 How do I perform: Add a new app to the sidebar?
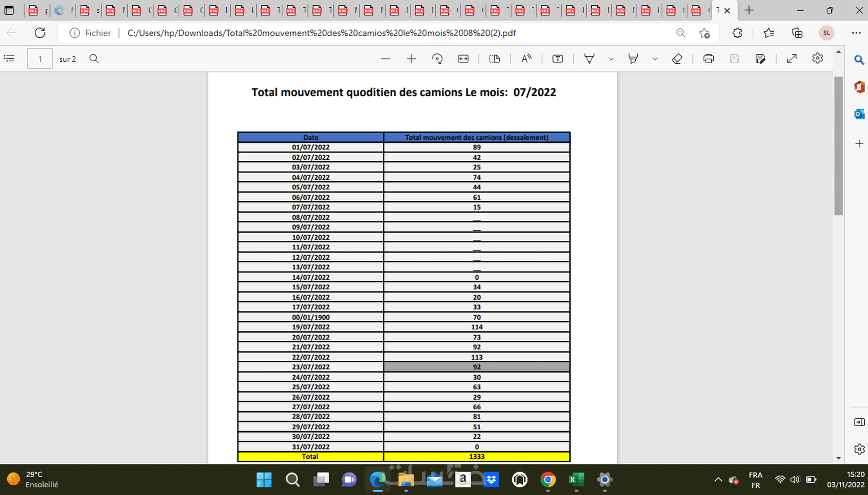click(859, 144)
